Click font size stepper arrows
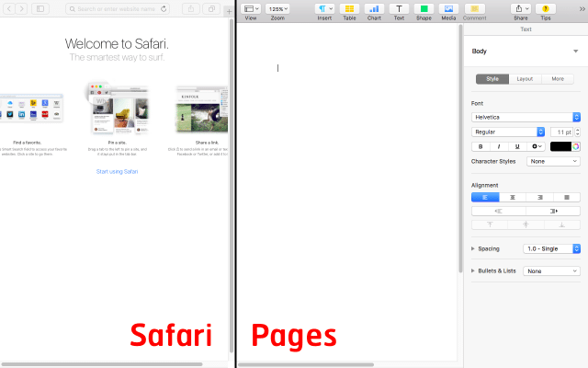The image size is (588, 368). pyautogui.click(x=578, y=132)
